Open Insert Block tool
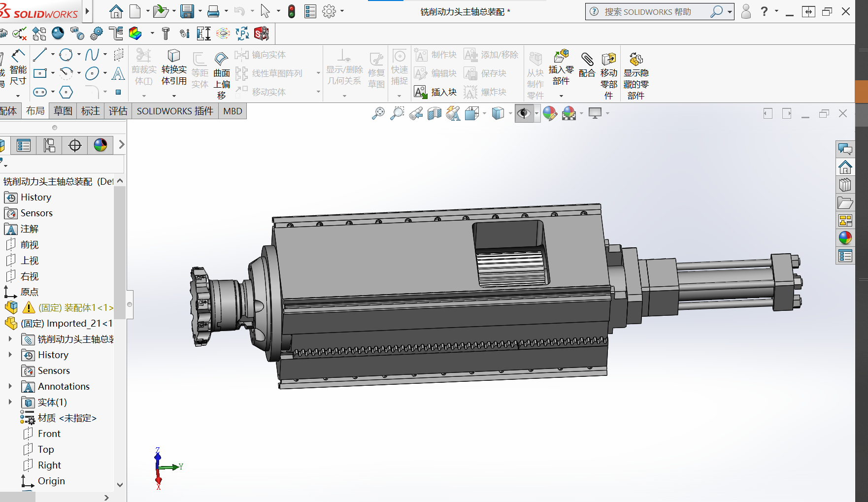The width and height of the screenshot is (868, 502). coord(435,92)
